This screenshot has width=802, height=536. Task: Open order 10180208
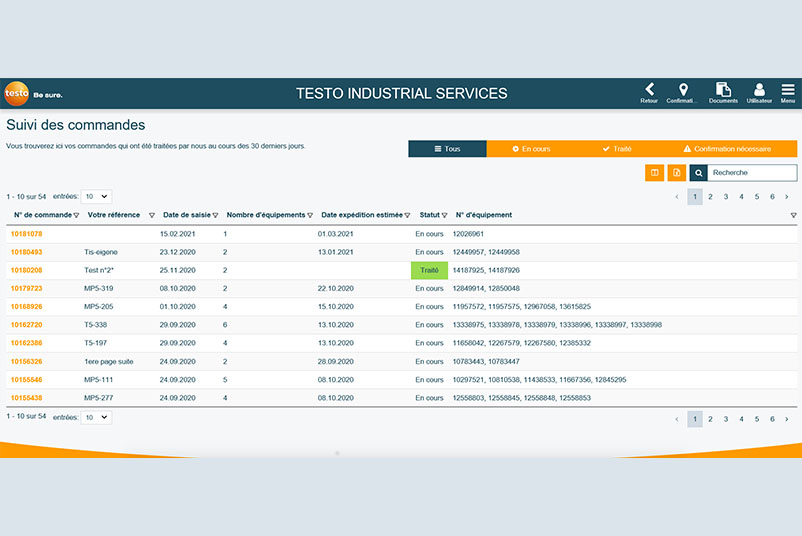pos(27,270)
